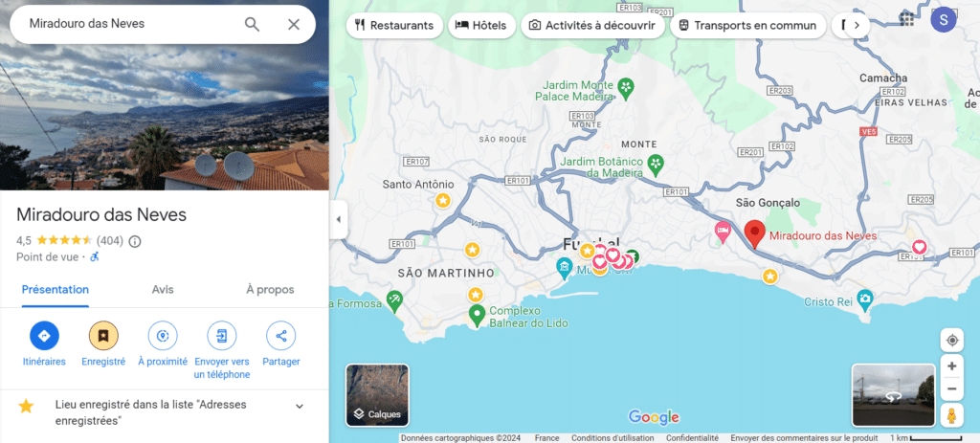Open the Google apps grid icon
The image size is (980, 443).
(907, 19)
